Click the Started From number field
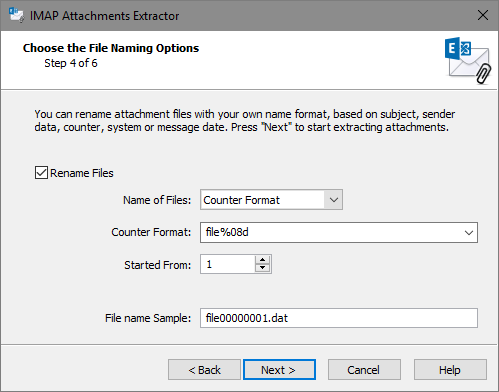Viewport: 499px width, 392px height. coord(228,264)
